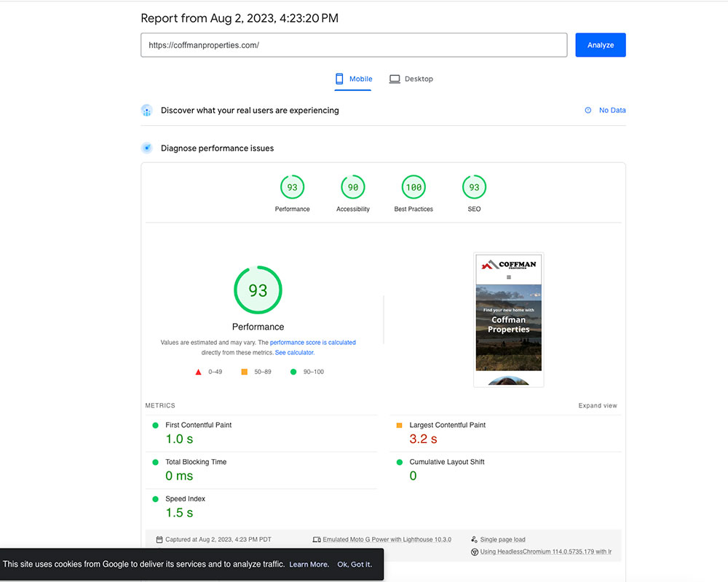Viewport: 728px width, 582px height.
Task: Click the Diagnose performance issues icon
Action: click(146, 148)
